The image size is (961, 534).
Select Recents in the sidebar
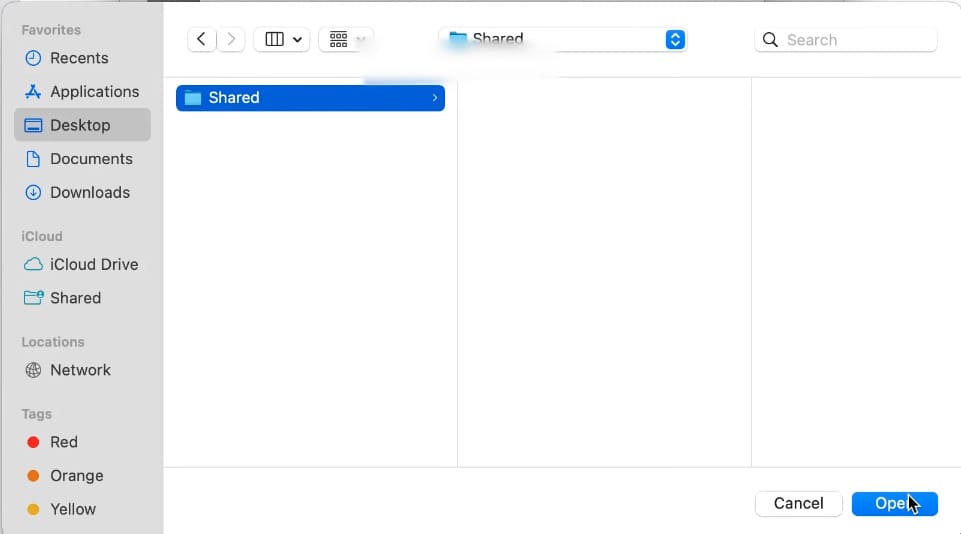(x=79, y=58)
